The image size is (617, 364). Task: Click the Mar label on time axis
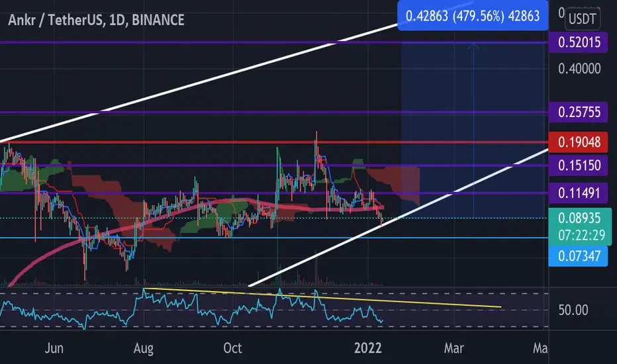[453, 348]
